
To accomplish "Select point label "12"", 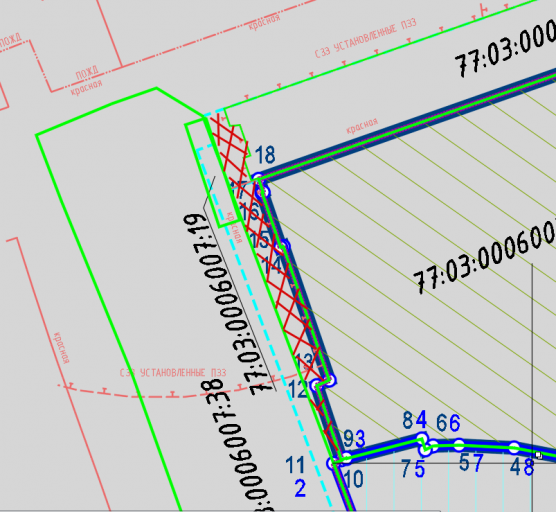I will pos(298,389).
